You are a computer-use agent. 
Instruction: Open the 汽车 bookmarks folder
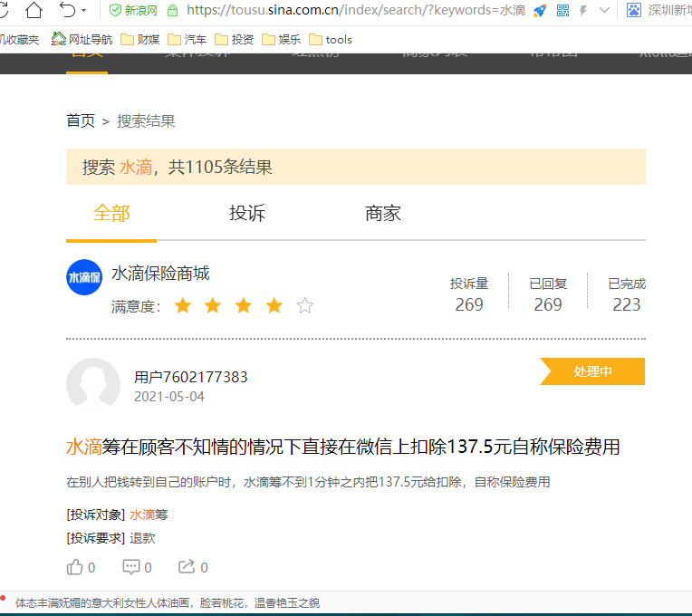tap(187, 39)
